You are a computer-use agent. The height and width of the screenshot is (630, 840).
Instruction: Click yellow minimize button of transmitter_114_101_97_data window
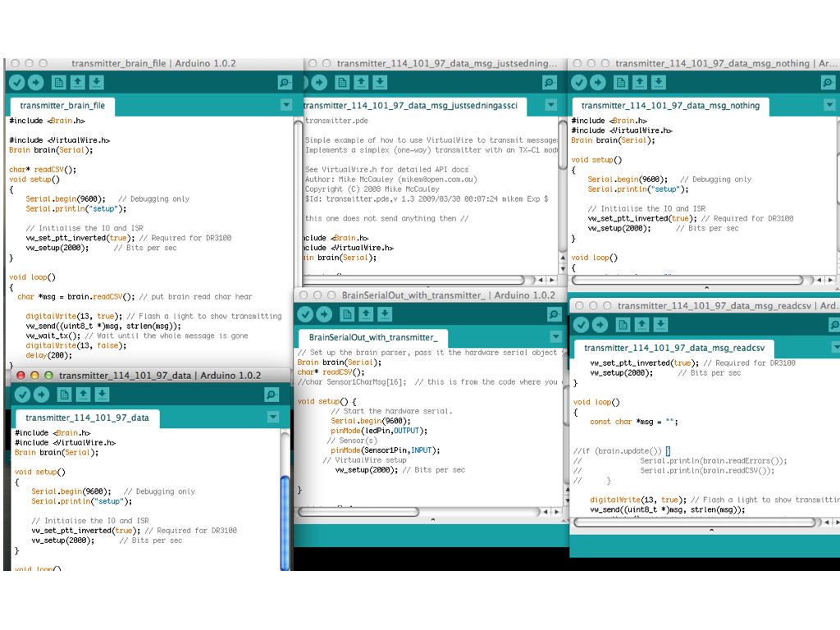click(x=34, y=376)
